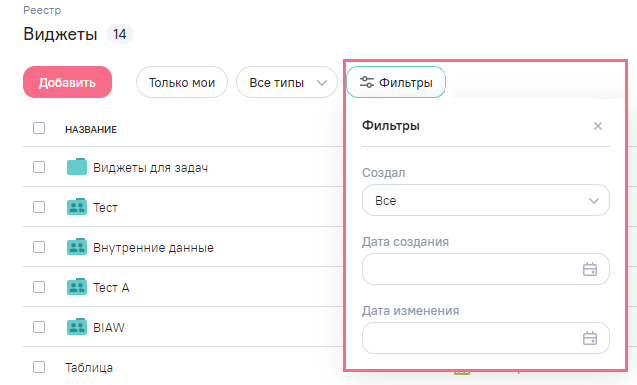Select the checkbox next to Таблица

(x=39, y=367)
